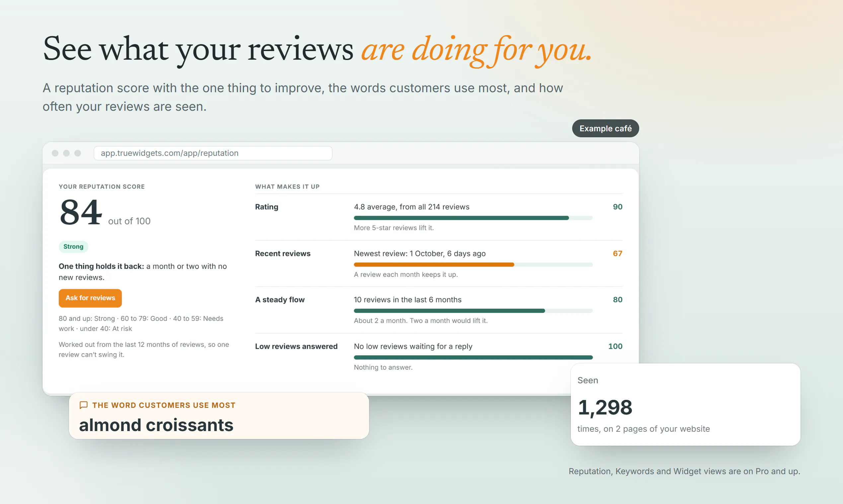The width and height of the screenshot is (843, 504).
Task: Click the Rating score progress bar
Action: tap(473, 218)
